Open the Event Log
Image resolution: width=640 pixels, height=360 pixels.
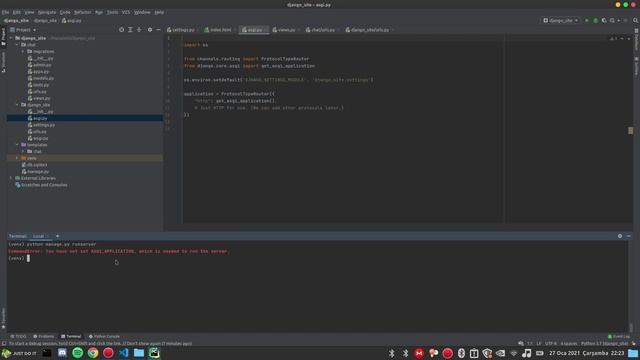click(x=619, y=336)
